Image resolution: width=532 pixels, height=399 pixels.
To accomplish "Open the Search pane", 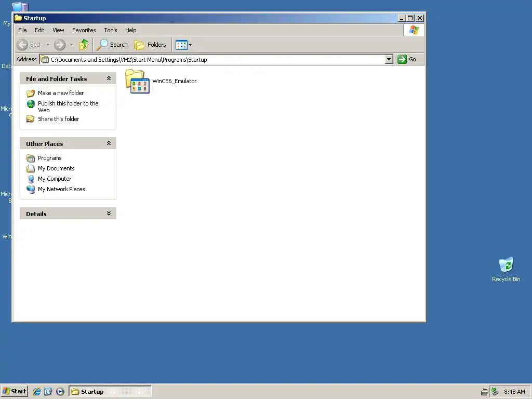I will [112, 45].
